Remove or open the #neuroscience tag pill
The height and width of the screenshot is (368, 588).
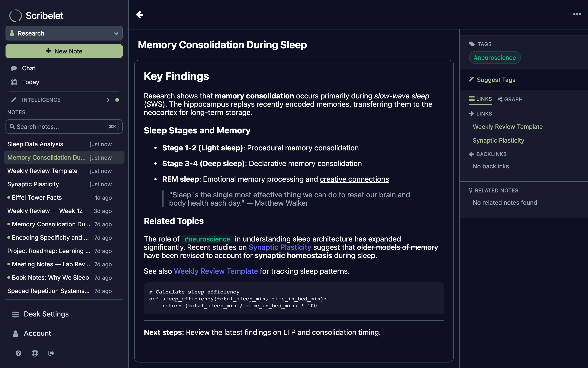coord(495,58)
